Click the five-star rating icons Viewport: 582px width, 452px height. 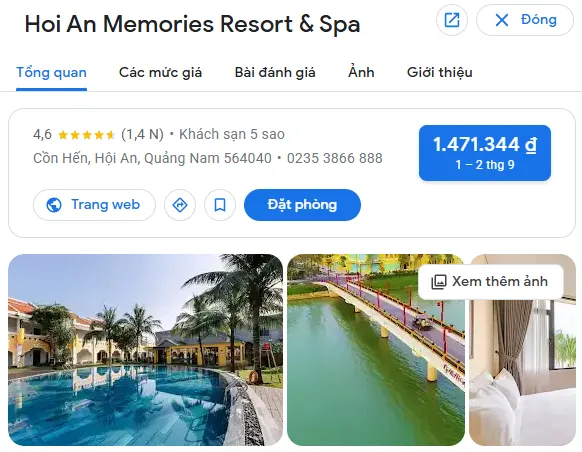[x=86, y=135]
